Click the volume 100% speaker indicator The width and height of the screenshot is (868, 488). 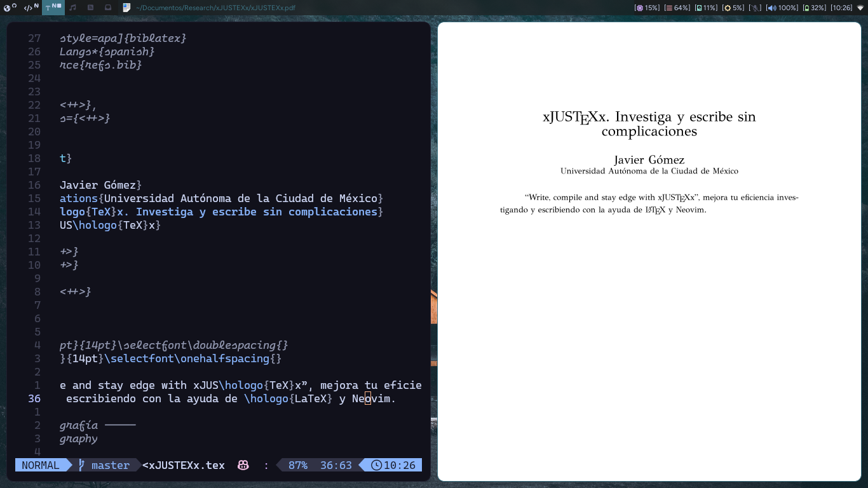click(x=782, y=8)
